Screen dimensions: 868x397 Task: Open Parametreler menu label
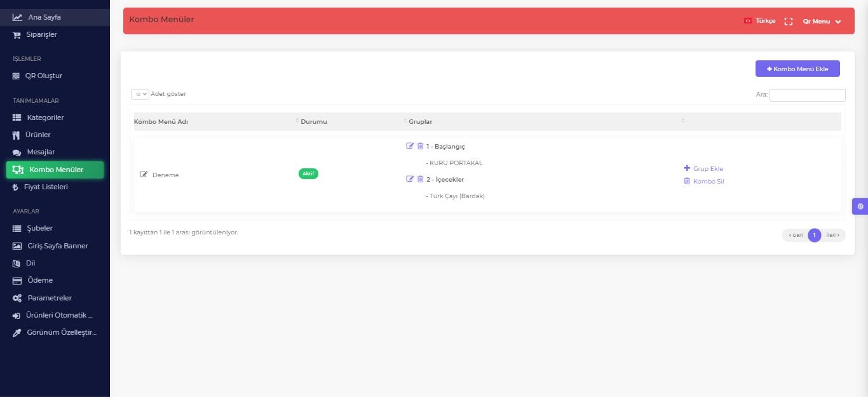click(x=50, y=299)
